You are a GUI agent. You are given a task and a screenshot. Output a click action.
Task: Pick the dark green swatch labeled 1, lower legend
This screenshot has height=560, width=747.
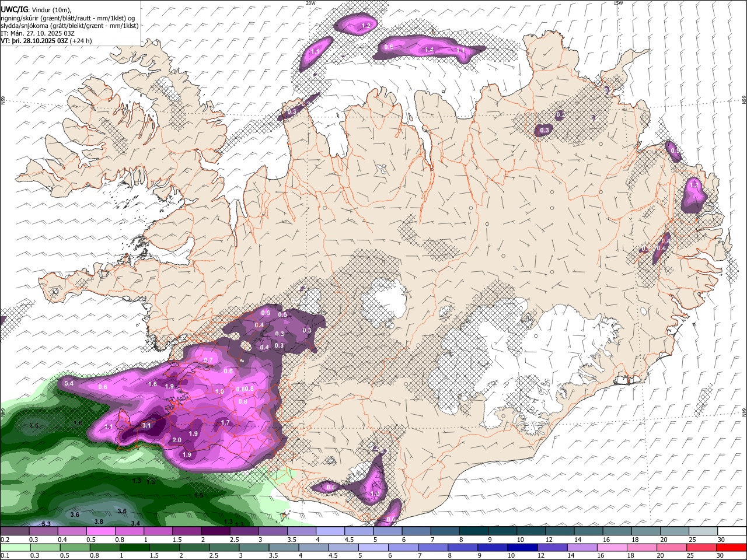coord(134,547)
